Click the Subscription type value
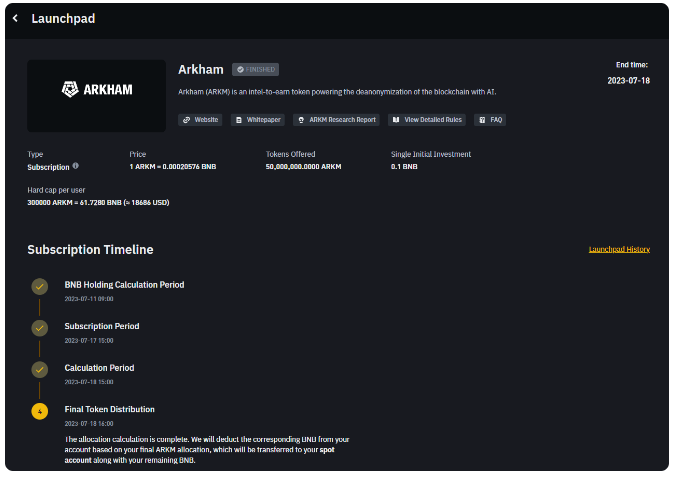The width and height of the screenshot is (674, 479). point(48,167)
